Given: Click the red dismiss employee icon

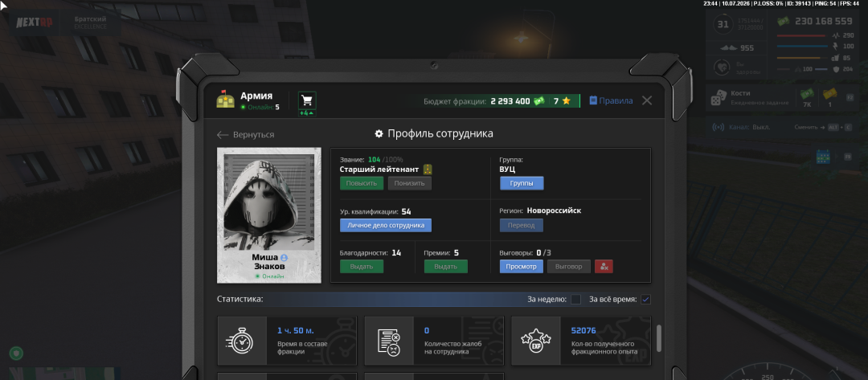Looking at the screenshot, I should point(604,267).
